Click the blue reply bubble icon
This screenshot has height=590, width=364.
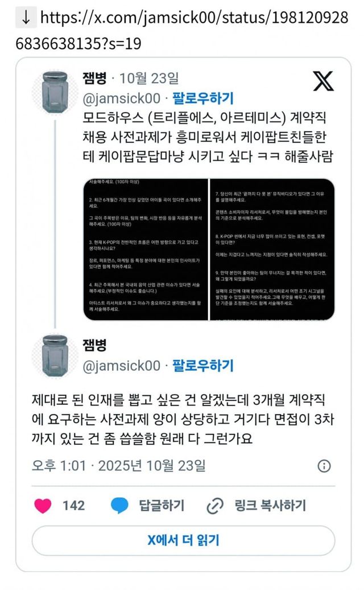pos(120,505)
